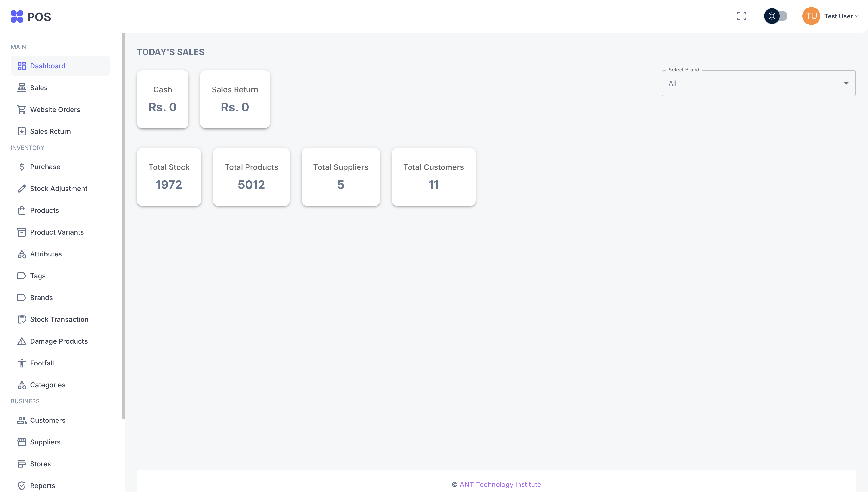
Task: Expand the Select Brand dropdown
Action: 758,83
